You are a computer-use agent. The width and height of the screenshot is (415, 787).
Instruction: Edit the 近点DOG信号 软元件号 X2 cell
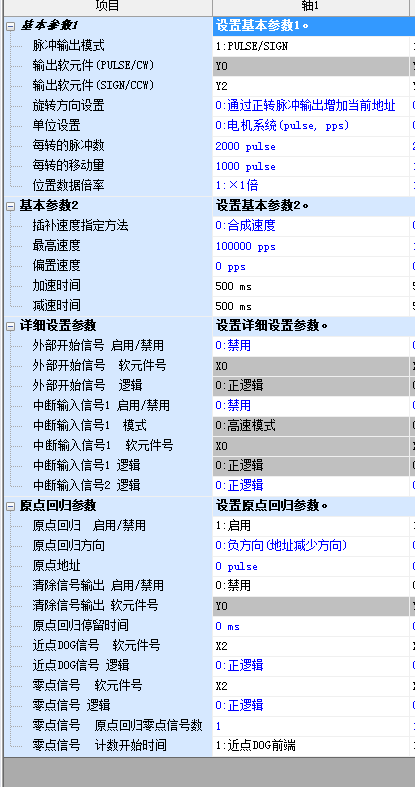(311, 646)
